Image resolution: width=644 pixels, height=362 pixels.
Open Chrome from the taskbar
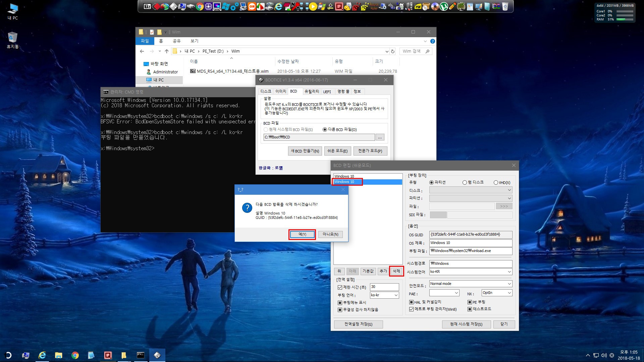tap(75, 355)
